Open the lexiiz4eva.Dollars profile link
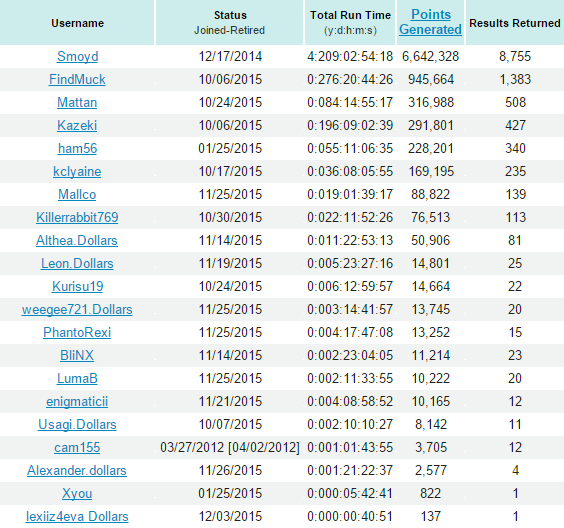 77,517
